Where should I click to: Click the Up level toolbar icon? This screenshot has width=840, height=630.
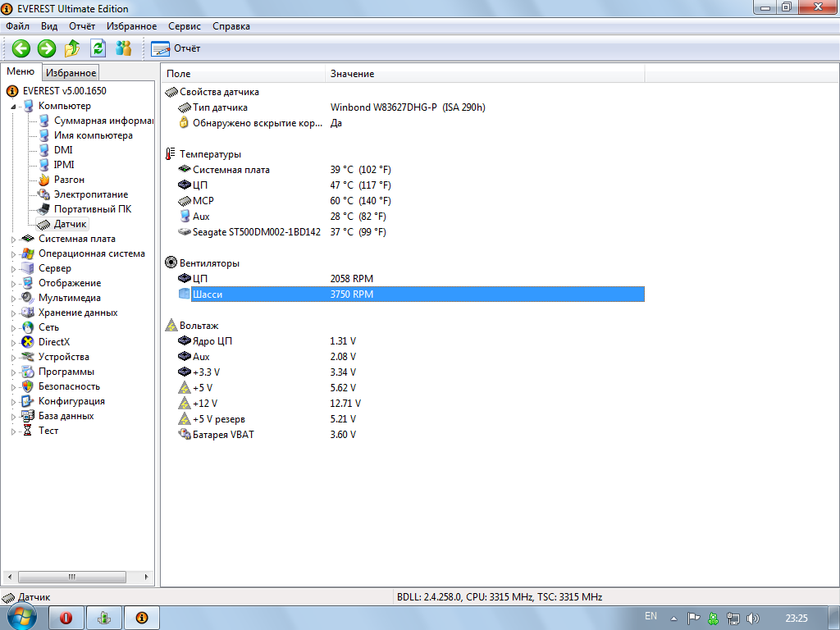[x=72, y=48]
